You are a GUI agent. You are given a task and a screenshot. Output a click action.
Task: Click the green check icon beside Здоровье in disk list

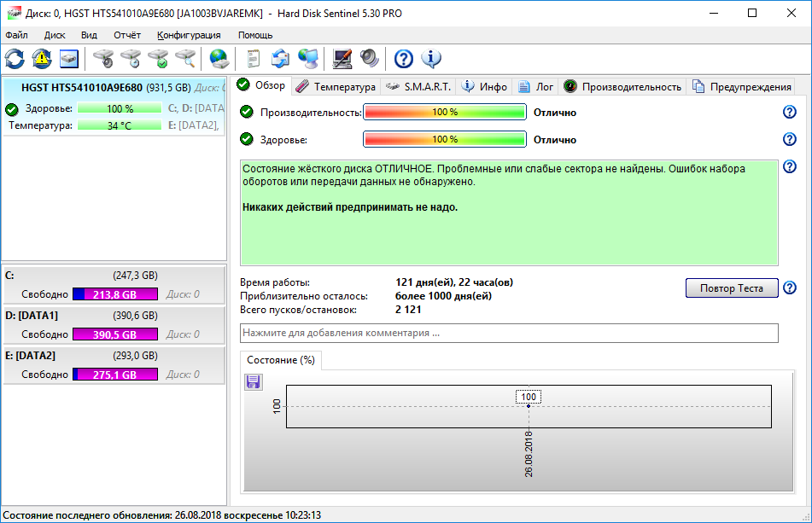11,109
